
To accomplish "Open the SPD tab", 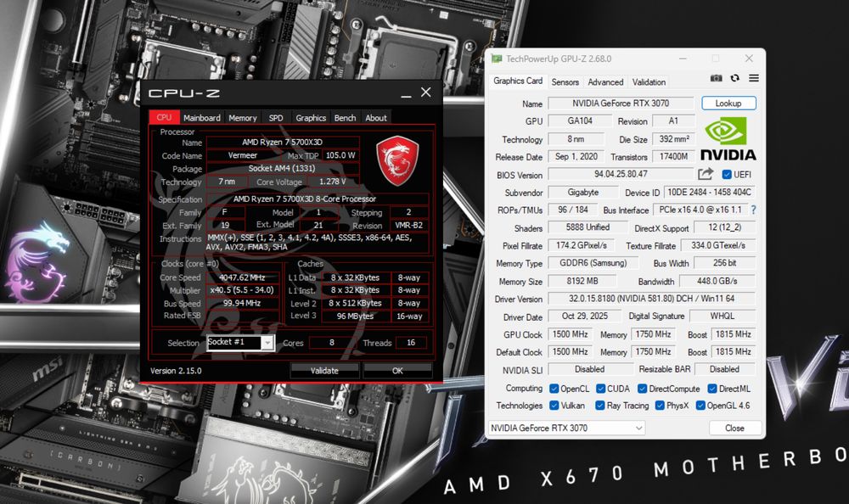I will click(276, 117).
